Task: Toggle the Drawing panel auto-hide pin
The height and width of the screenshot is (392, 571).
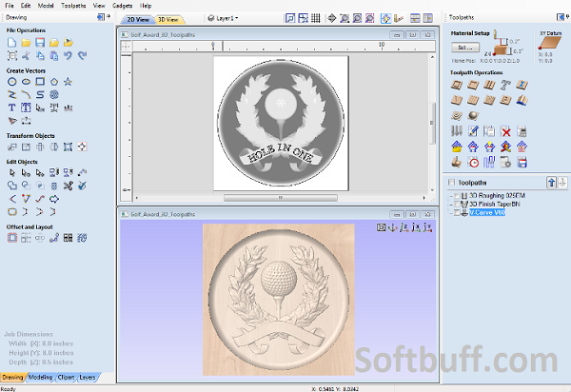Action: click(108, 16)
